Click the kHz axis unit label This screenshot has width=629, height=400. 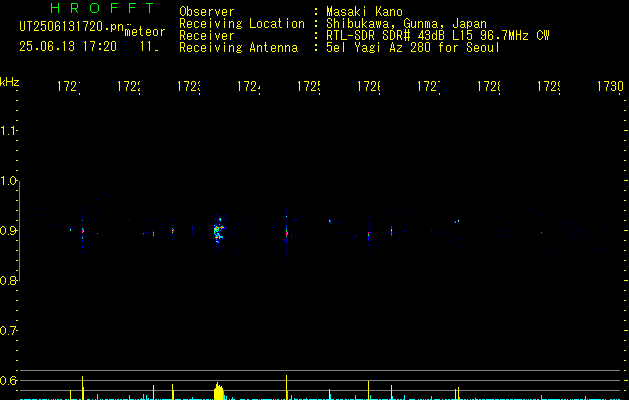coord(9,82)
